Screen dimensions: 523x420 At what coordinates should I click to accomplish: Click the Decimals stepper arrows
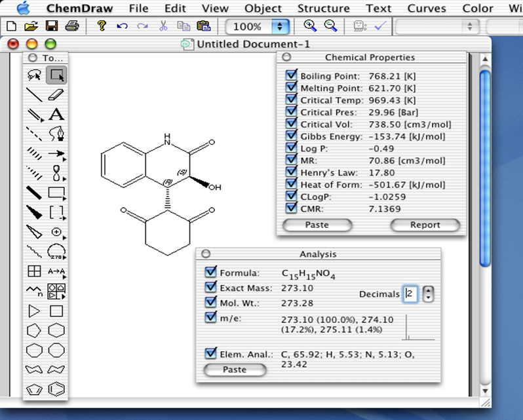(x=428, y=294)
